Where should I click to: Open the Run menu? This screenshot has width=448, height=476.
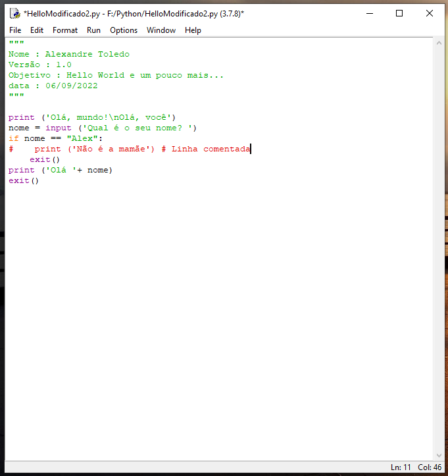point(93,30)
